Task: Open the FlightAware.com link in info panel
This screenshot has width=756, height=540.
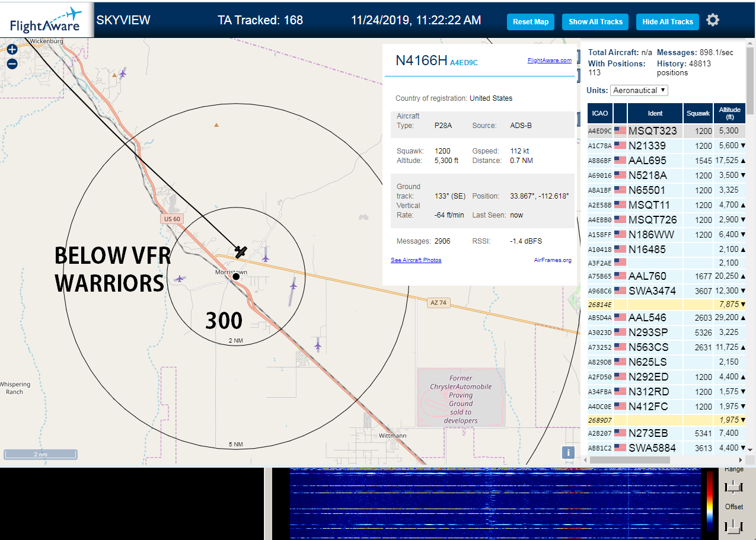Action: 550,60
